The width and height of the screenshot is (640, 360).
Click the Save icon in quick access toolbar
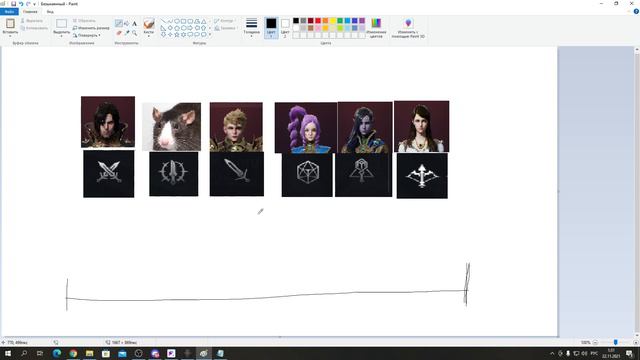coord(13,4)
